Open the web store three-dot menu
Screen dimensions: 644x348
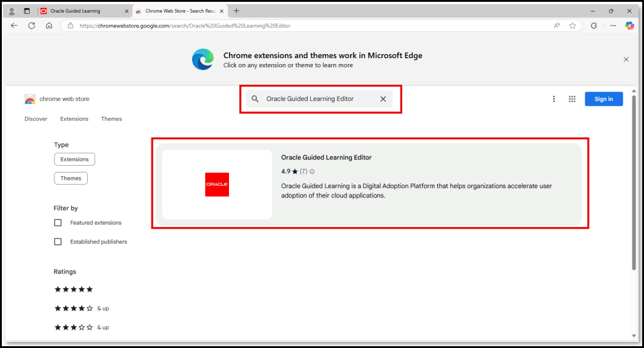(554, 99)
